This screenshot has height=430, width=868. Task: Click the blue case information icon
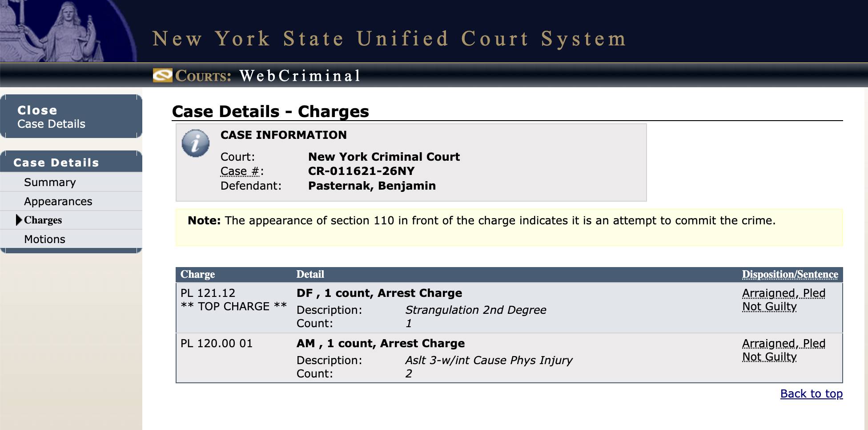tap(196, 143)
